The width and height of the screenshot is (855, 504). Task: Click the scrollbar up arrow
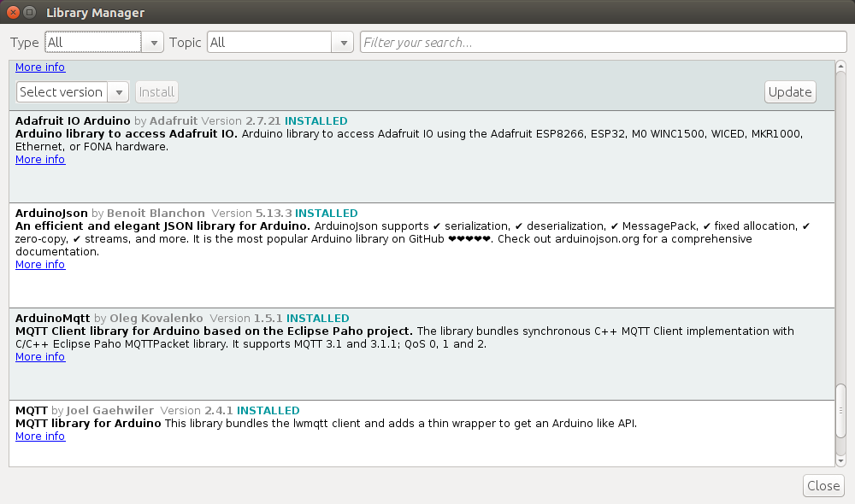point(840,67)
